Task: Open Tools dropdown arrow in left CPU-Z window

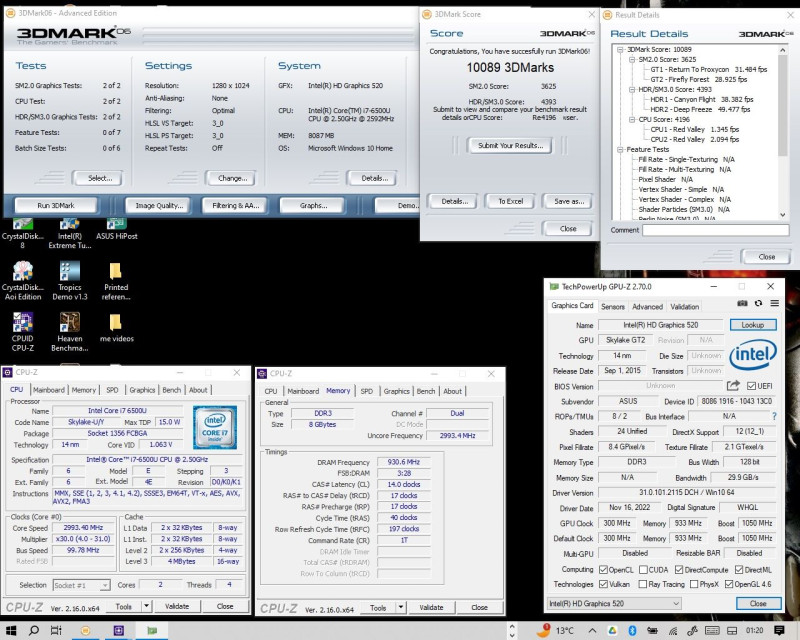Action: 146,606
